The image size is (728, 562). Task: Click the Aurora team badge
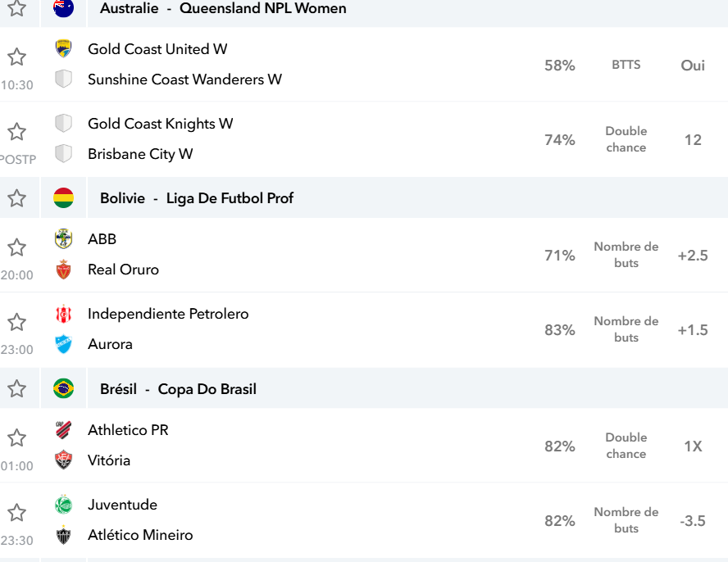[x=64, y=344]
